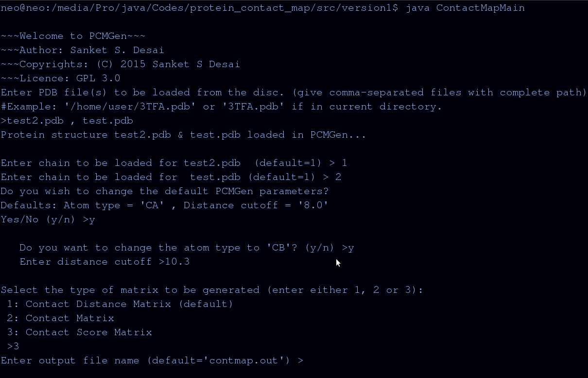Click the 'Welcome to PCMGen' banner line
Image resolution: width=588 pixels, height=378 pixels.
[x=73, y=36]
